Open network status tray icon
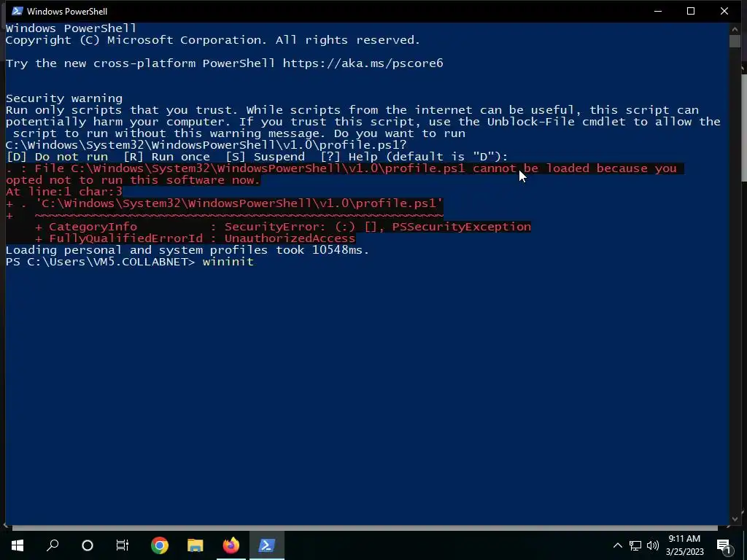Screen dimensions: 747x560 [x=635, y=545]
